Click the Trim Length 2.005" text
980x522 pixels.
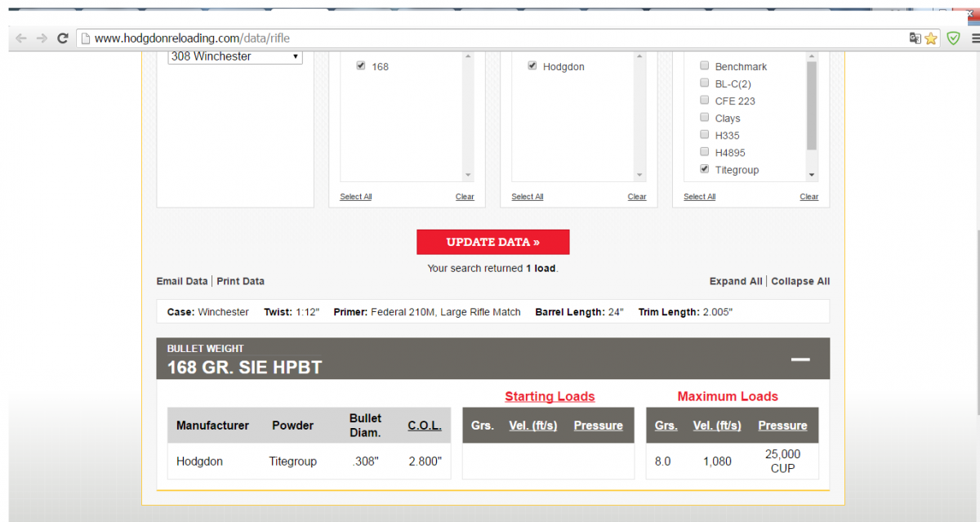[685, 312]
